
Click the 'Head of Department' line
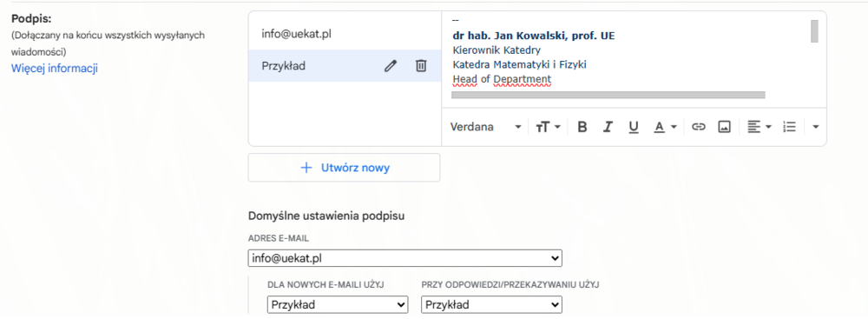pyautogui.click(x=502, y=79)
